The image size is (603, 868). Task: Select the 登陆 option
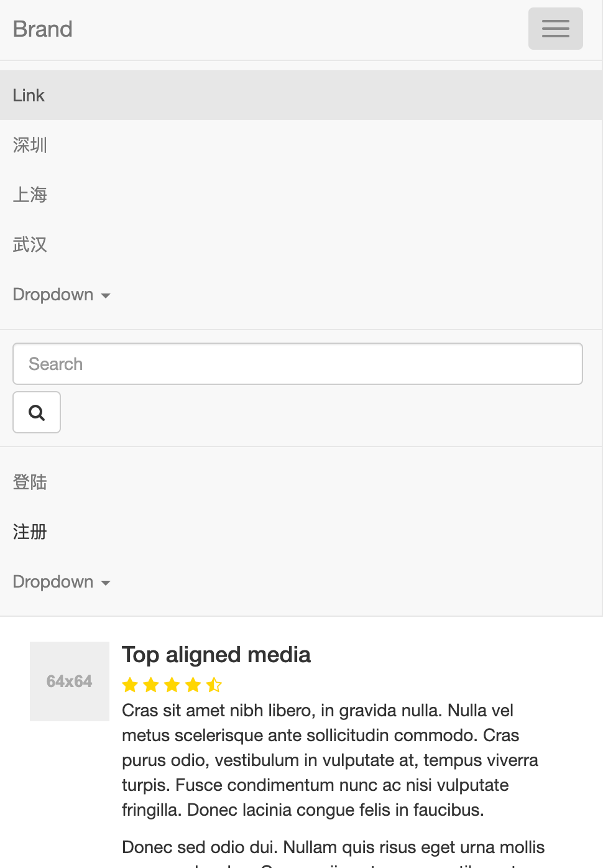tap(29, 482)
